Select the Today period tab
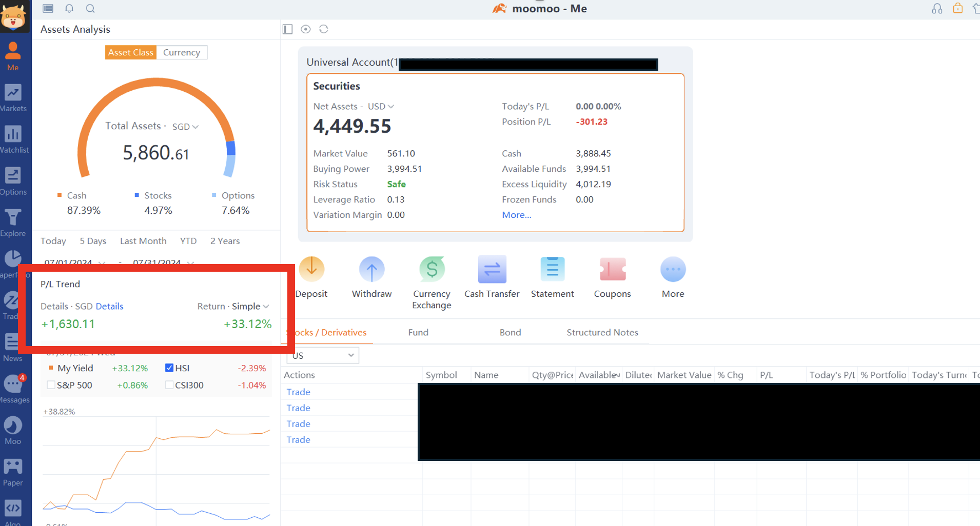 pos(53,241)
